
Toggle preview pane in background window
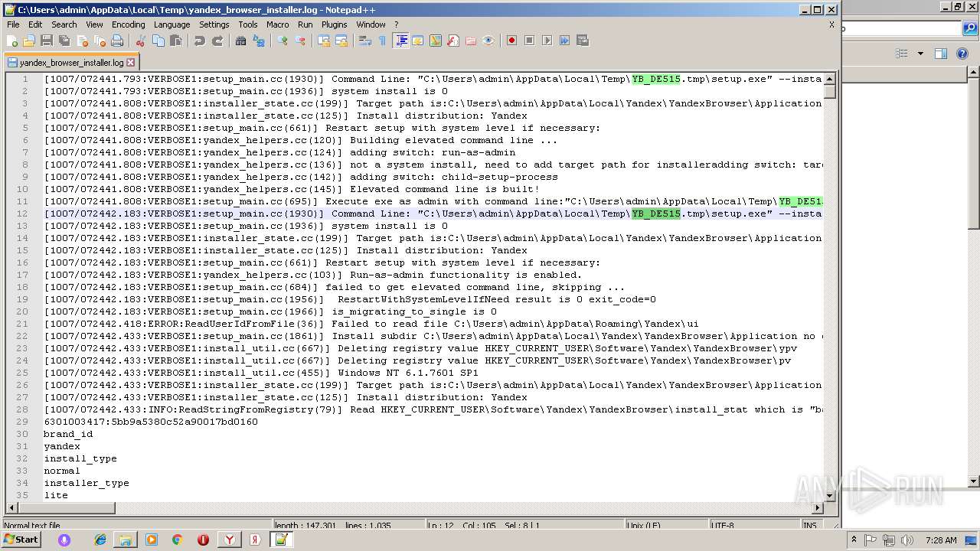(941, 54)
